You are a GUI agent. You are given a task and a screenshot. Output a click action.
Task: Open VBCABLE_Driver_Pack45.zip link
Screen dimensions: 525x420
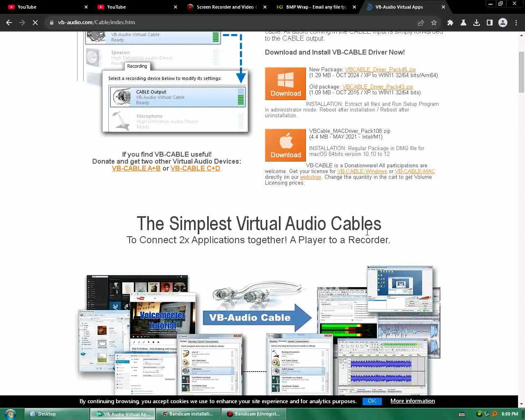pos(380,70)
